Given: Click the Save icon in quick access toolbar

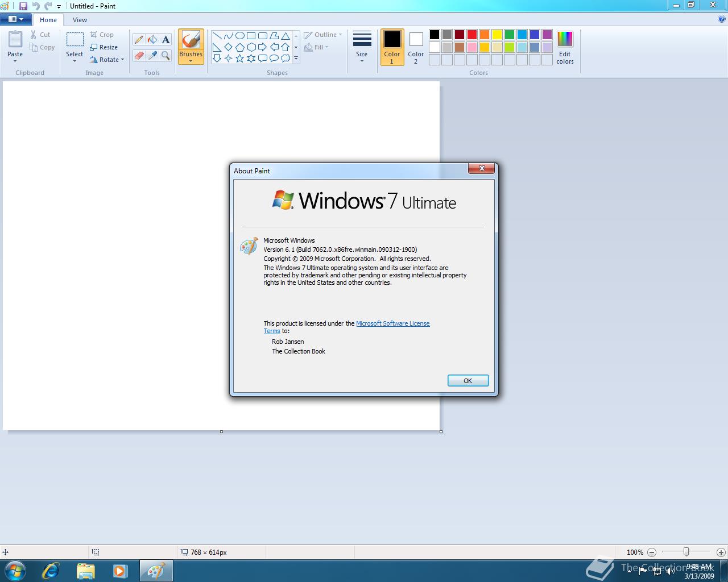Looking at the screenshot, I should 23,6.
